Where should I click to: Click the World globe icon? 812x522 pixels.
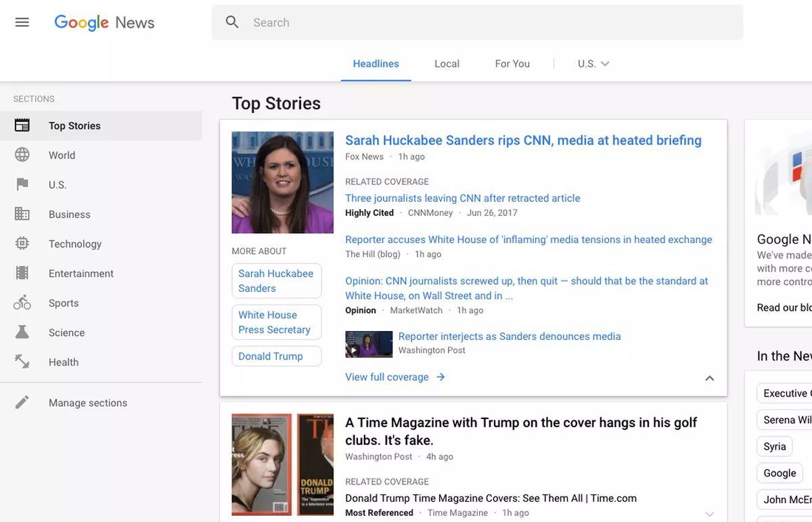[22, 155]
